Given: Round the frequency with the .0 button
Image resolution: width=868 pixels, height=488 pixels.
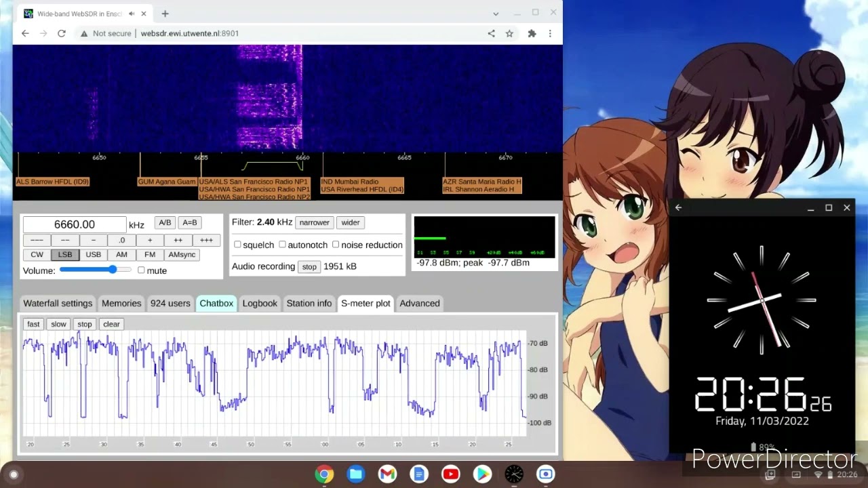Looking at the screenshot, I should coord(121,240).
